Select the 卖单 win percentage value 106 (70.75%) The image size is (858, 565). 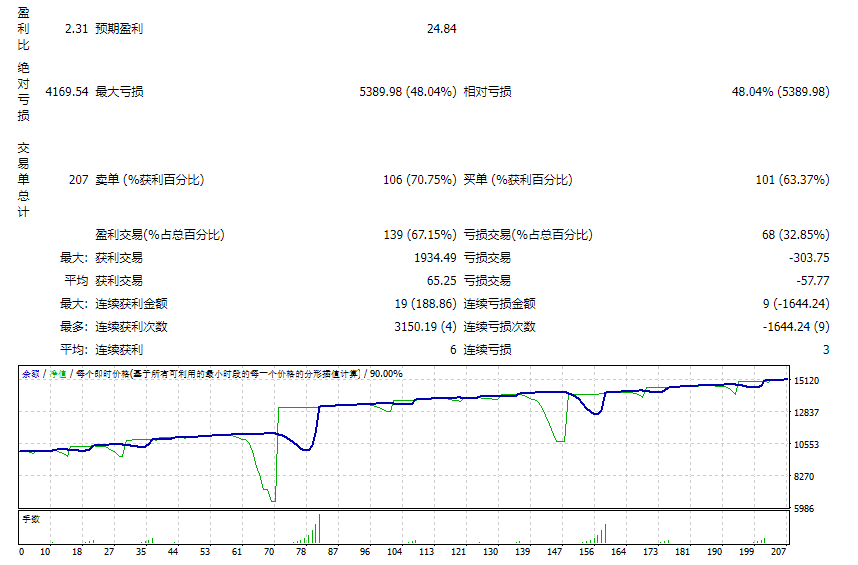tap(419, 180)
